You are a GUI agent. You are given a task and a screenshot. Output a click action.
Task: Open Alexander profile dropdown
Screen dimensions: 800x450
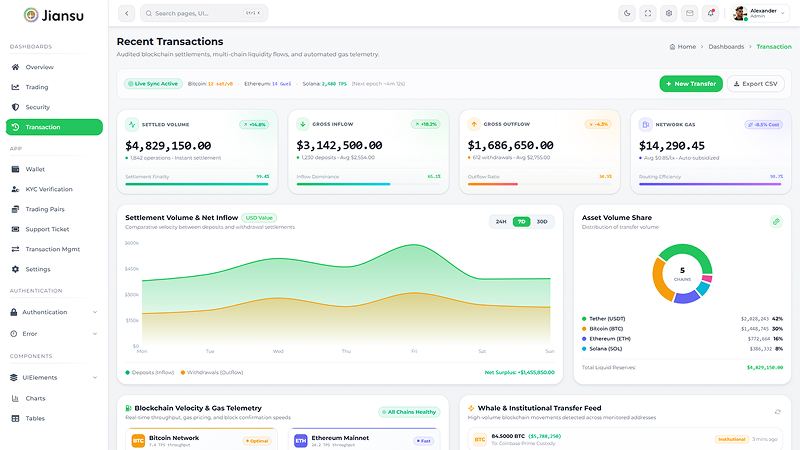click(x=759, y=13)
